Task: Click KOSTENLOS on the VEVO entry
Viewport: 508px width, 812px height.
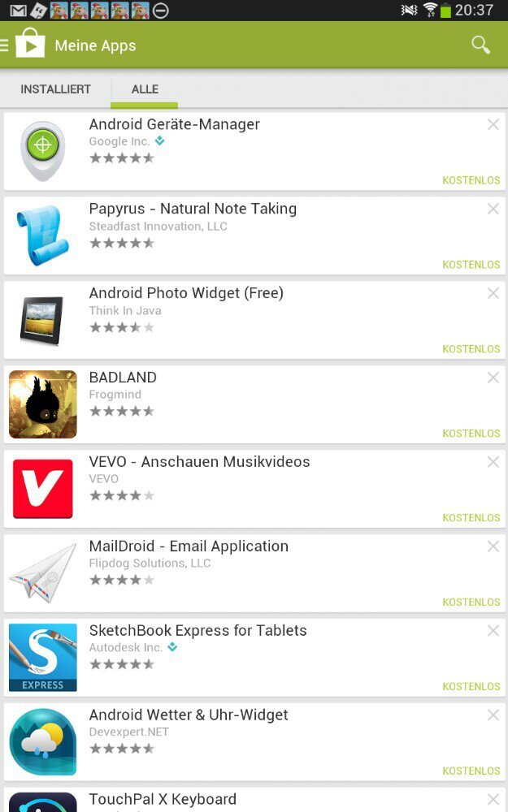Action: (471, 518)
